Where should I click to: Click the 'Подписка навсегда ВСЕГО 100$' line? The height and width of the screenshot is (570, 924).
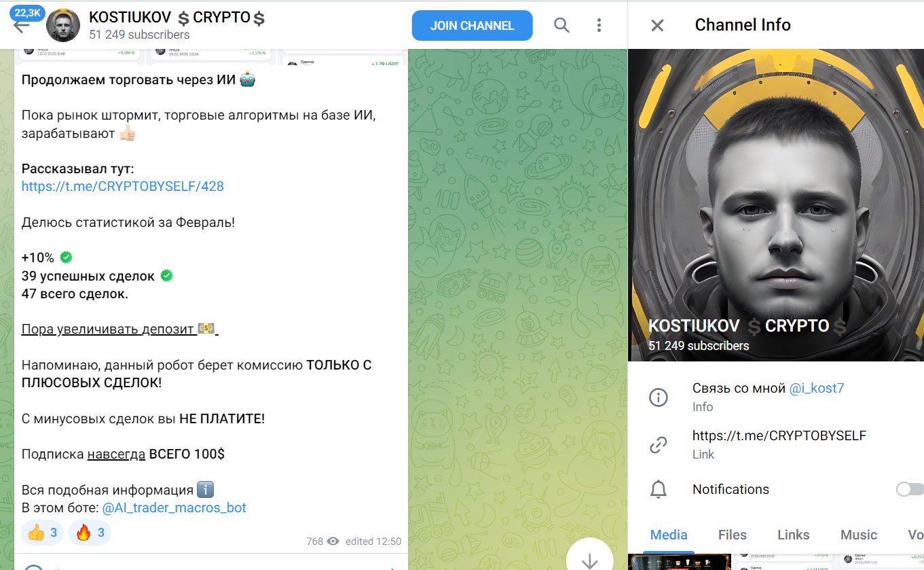[123, 454]
